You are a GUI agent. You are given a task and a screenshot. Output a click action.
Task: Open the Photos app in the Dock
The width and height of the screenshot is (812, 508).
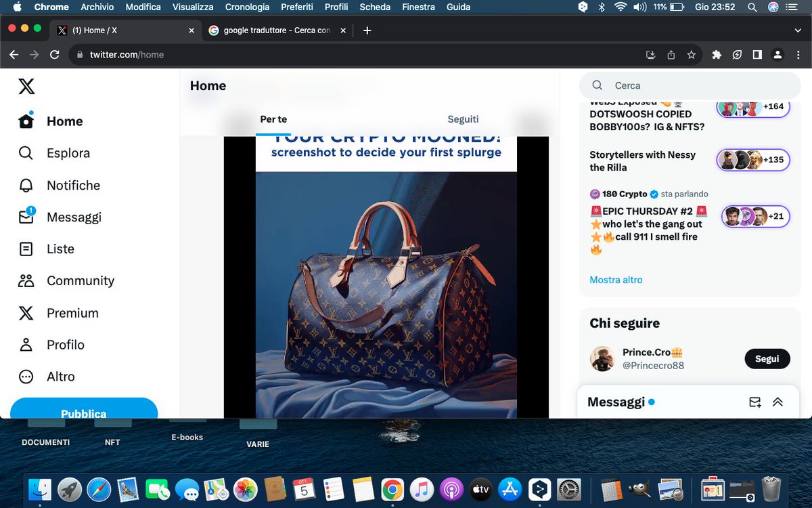click(246, 489)
